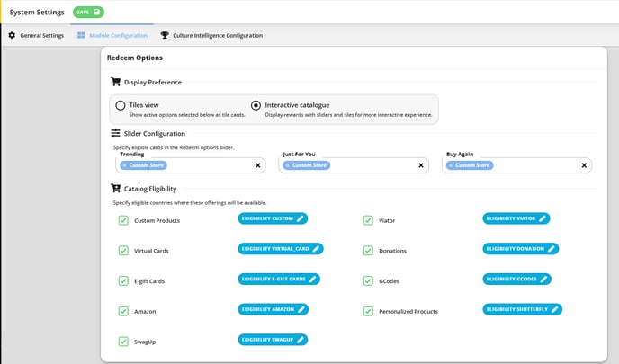Remove Custom Store chip from Buy Again

[x=451, y=165]
